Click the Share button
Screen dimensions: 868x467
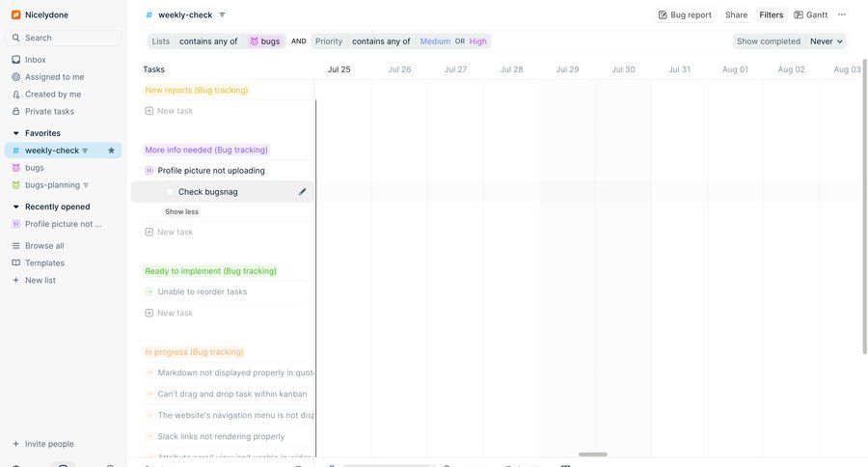(x=736, y=14)
